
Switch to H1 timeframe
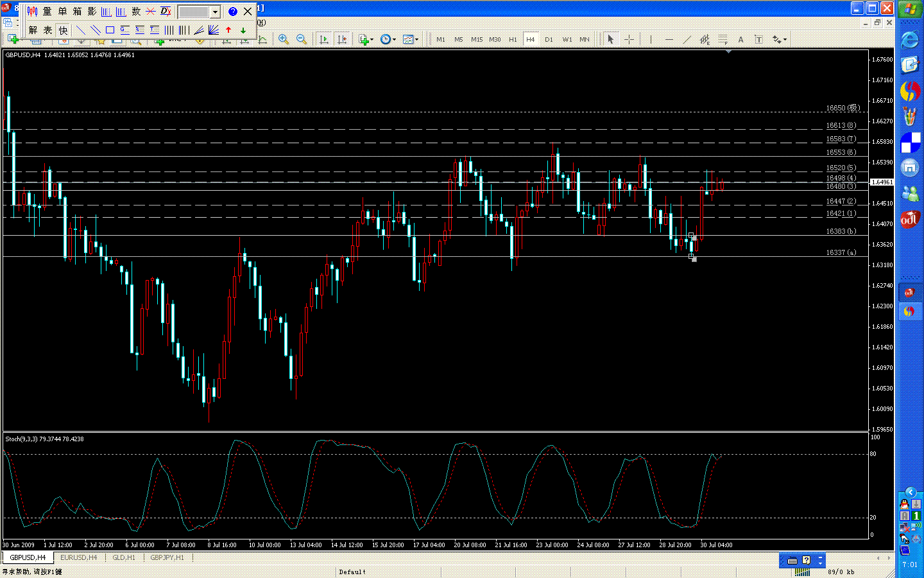click(x=513, y=39)
